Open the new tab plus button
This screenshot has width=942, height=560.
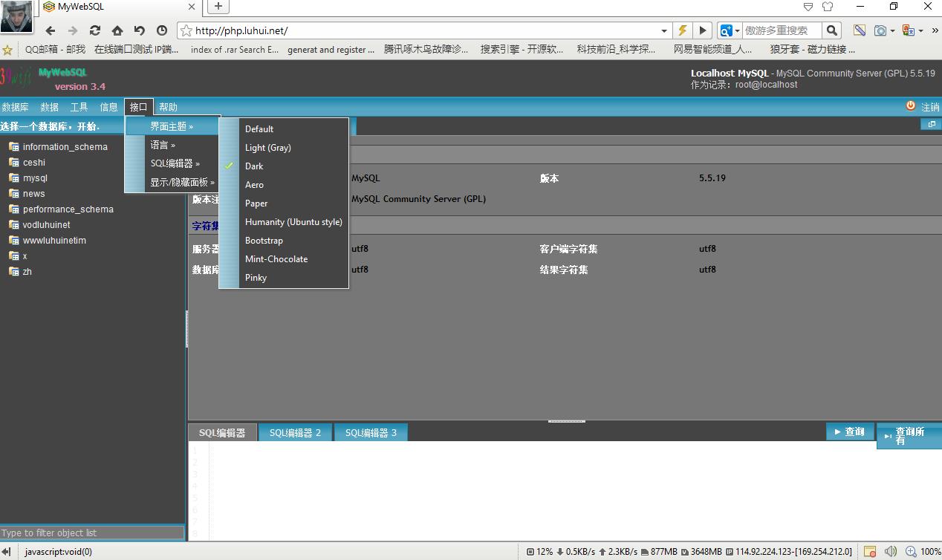pos(218,7)
